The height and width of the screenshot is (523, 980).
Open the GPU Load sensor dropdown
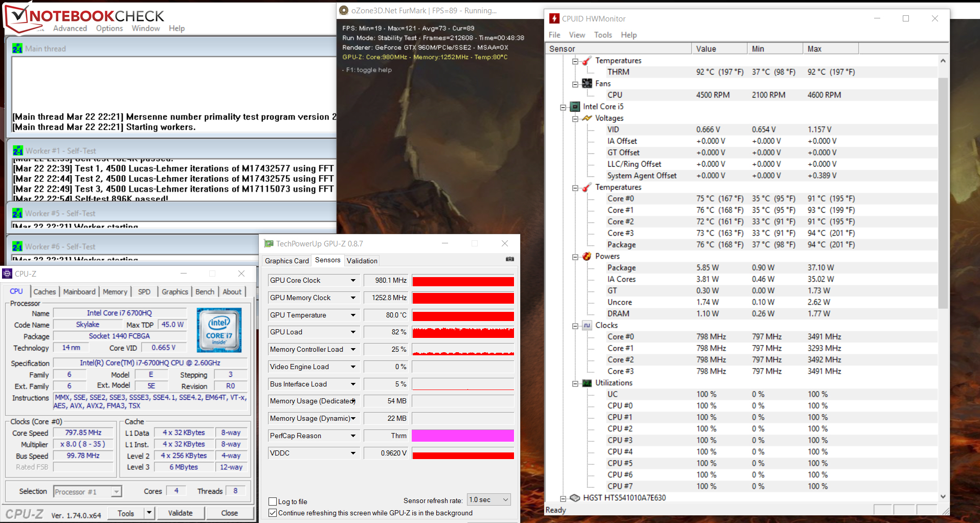(x=353, y=332)
